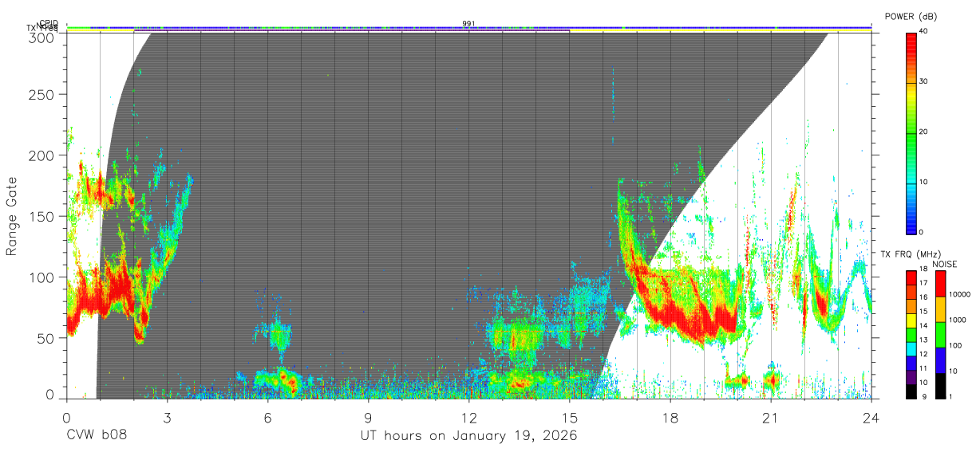Select the orange-red 16-17 MHz TX FRQ swatch
The width and height of the screenshot is (980, 452).
coord(912,291)
